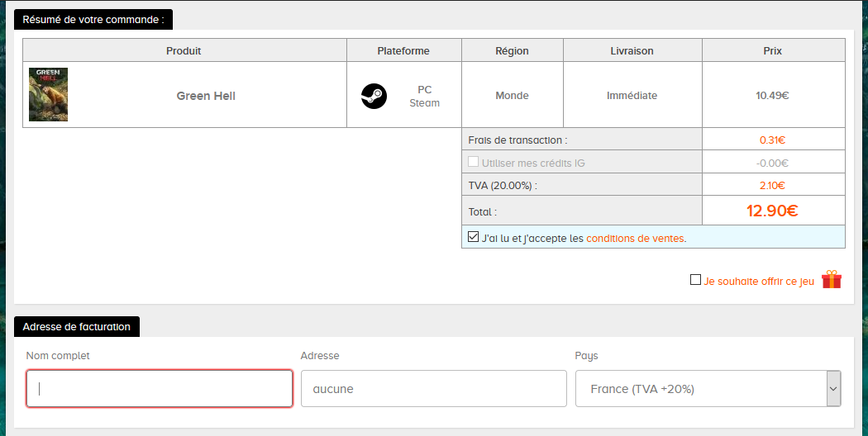Enable the 'Utiliser mes crédits IG' checkbox
Viewport: 868px width, 436px height.
[473, 163]
